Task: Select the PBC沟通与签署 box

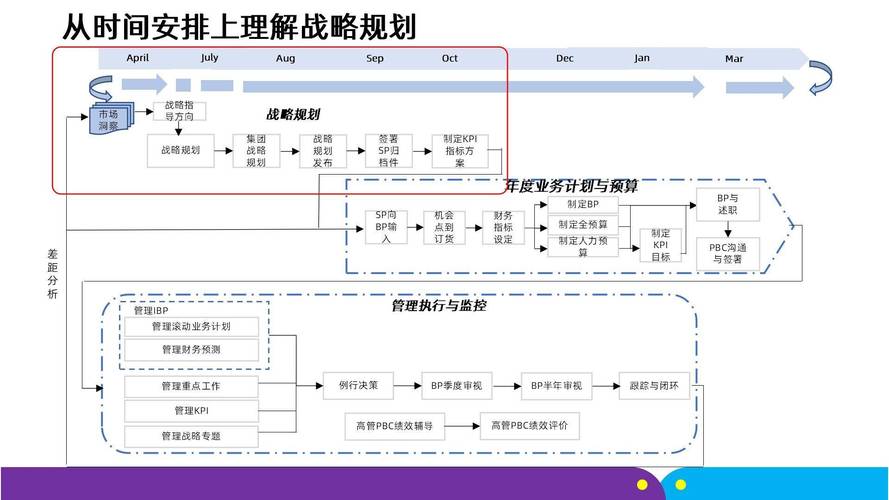Action: [x=727, y=254]
